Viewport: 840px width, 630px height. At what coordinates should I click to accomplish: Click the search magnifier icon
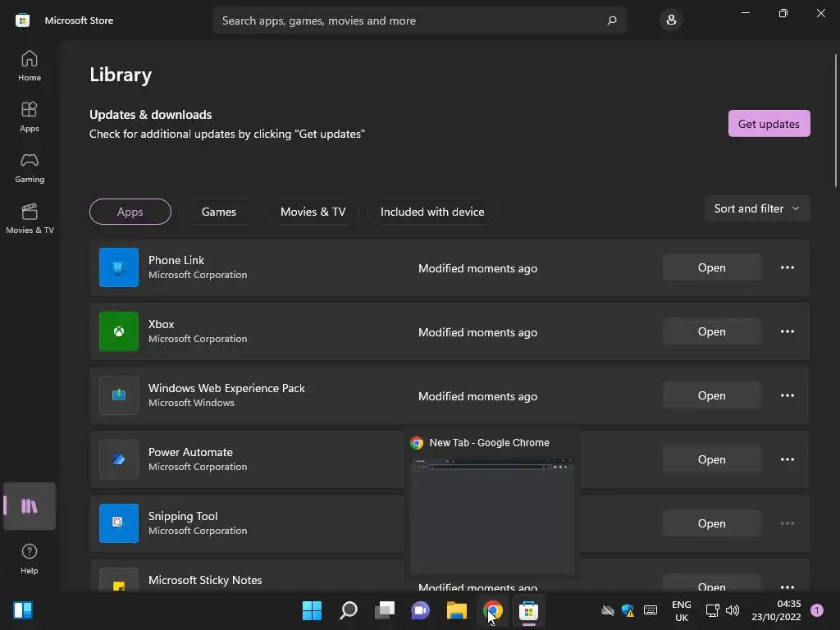tap(612, 21)
